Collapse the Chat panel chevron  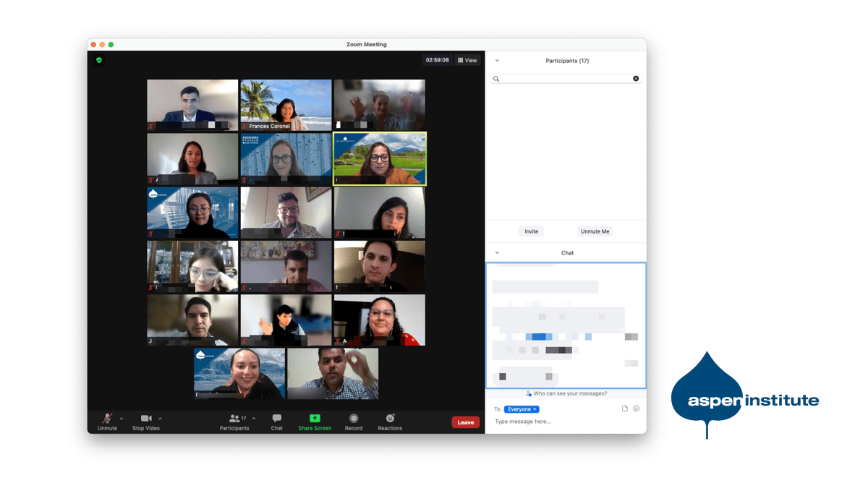click(x=497, y=253)
